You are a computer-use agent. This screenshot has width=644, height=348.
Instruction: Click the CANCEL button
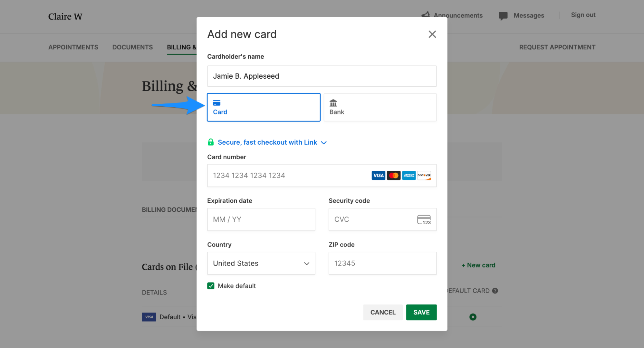(383, 312)
